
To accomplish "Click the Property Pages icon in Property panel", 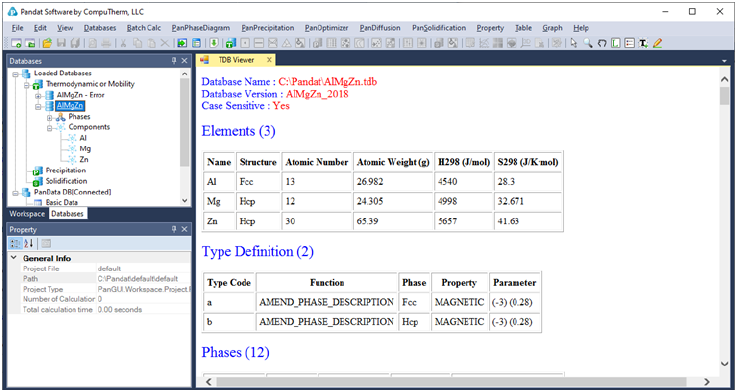I will [x=46, y=243].
